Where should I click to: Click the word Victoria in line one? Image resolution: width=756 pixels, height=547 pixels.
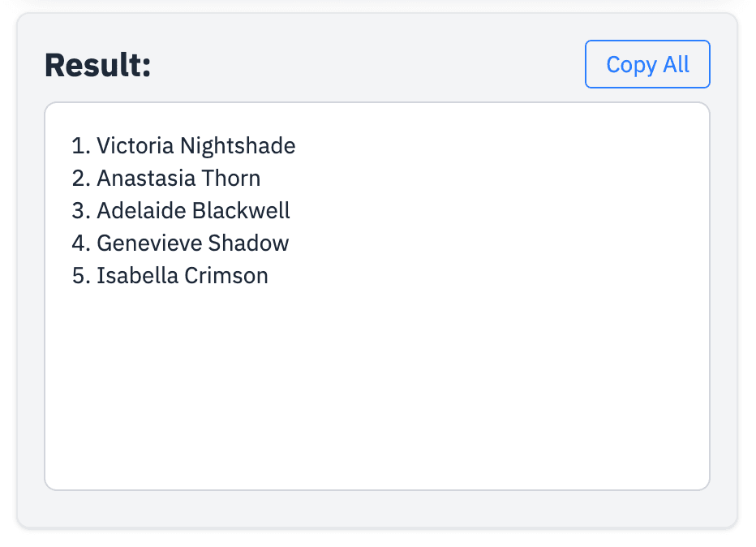pos(135,145)
